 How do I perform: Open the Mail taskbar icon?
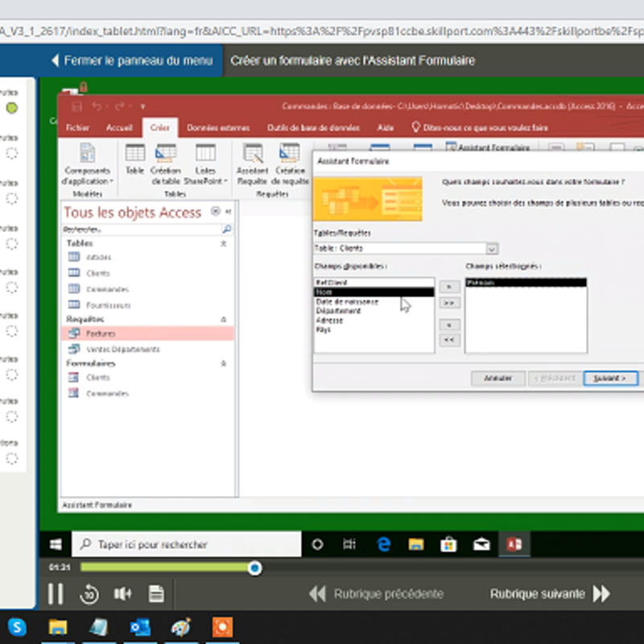[x=481, y=545]
